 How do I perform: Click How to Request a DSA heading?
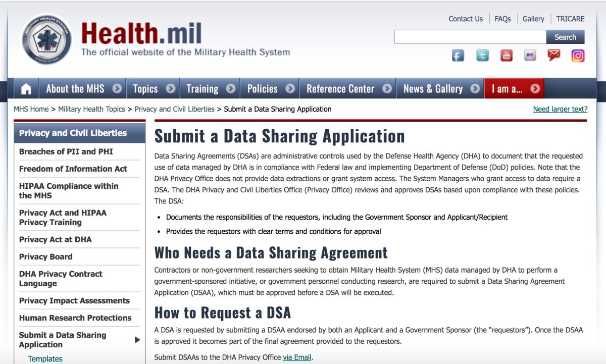[223, 313]
